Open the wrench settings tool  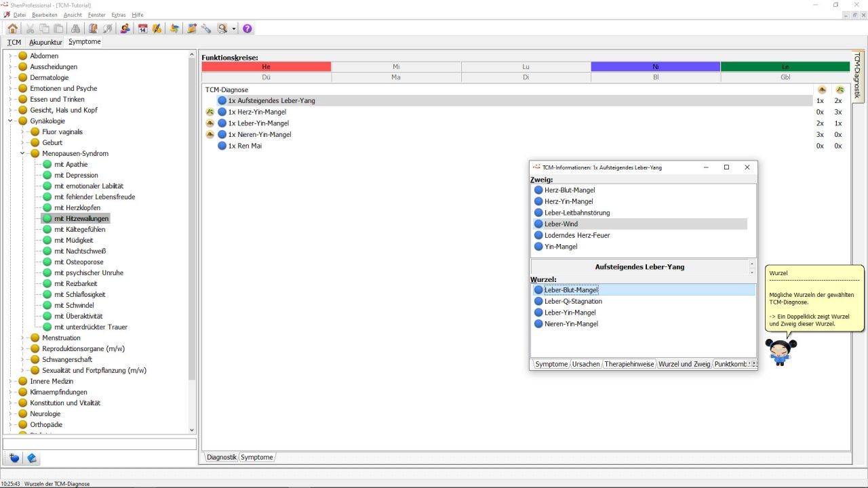click(x=206, y=28)
